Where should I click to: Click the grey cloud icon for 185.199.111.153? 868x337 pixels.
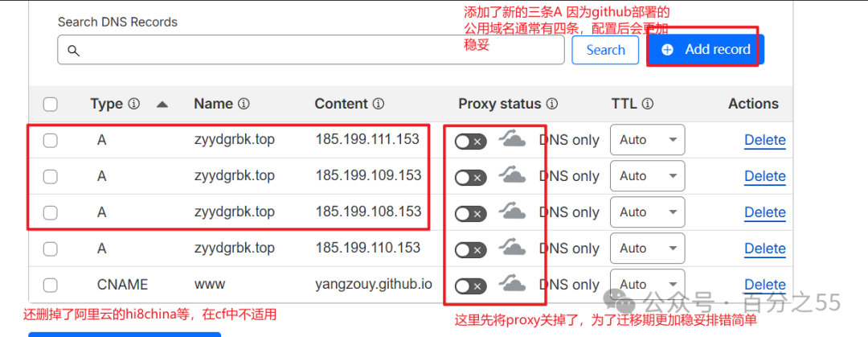pyautogui.click(x=512, y=139)
